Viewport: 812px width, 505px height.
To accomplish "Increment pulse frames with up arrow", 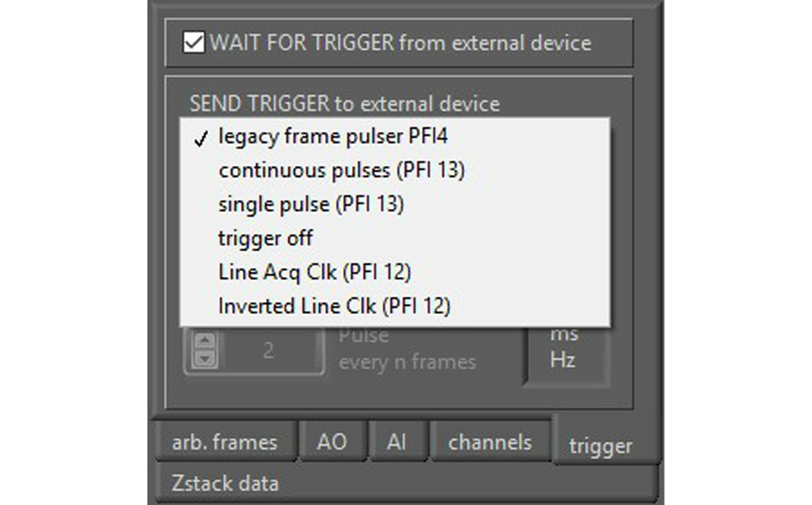I will [206, 341].
